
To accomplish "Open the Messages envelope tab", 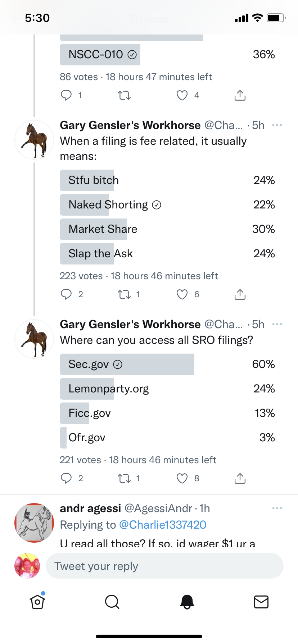I will click(261, 602).
